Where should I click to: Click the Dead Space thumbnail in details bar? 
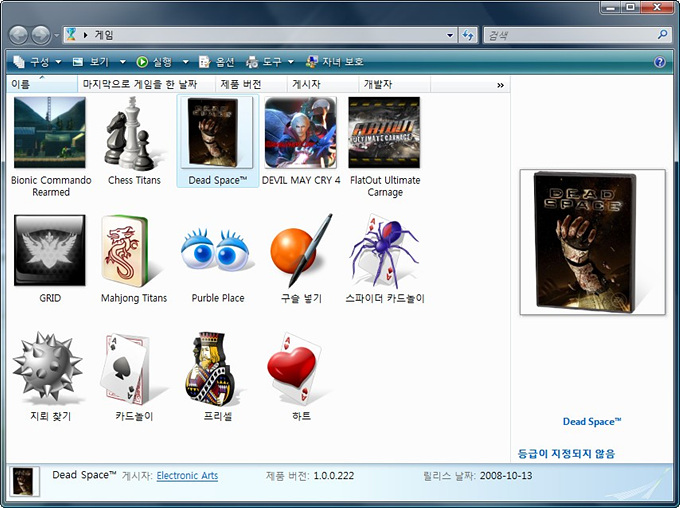tap(23, 481)
